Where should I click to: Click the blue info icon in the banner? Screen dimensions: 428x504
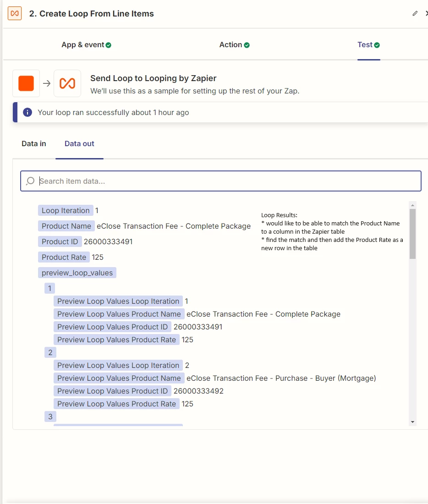(27, 112)
